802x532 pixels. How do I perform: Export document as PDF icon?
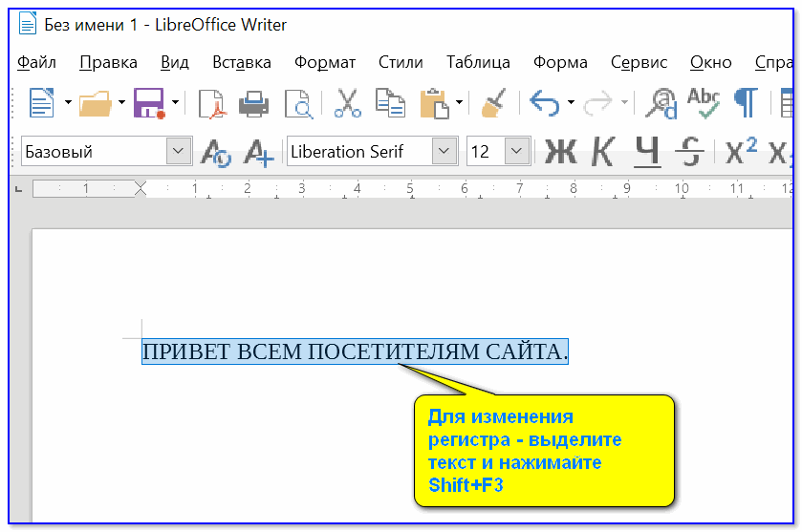tap(212, 102)
